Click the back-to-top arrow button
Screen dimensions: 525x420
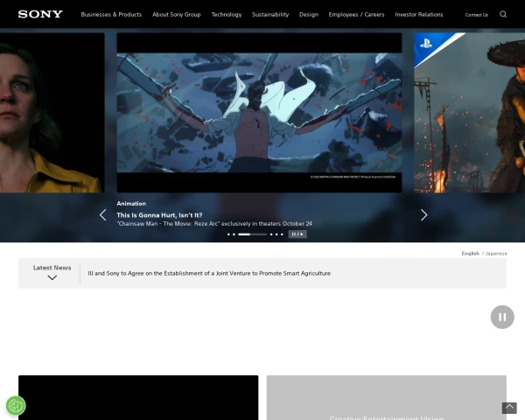coord(509,408)
